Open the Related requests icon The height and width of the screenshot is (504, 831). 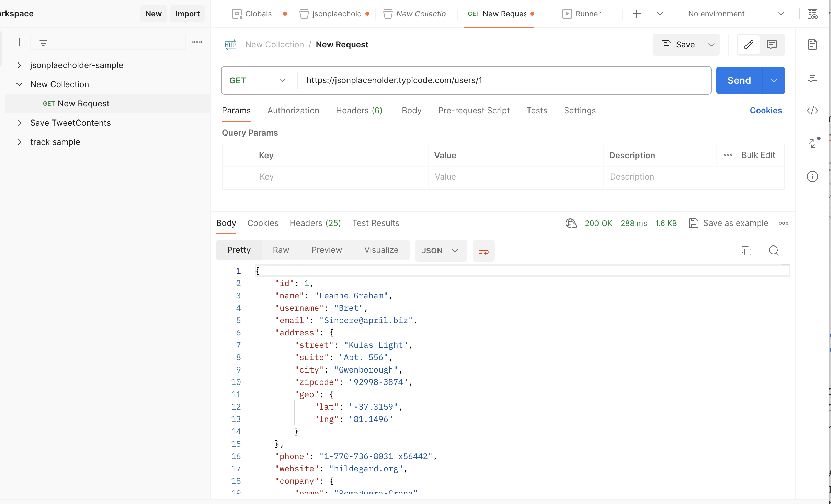813,143
